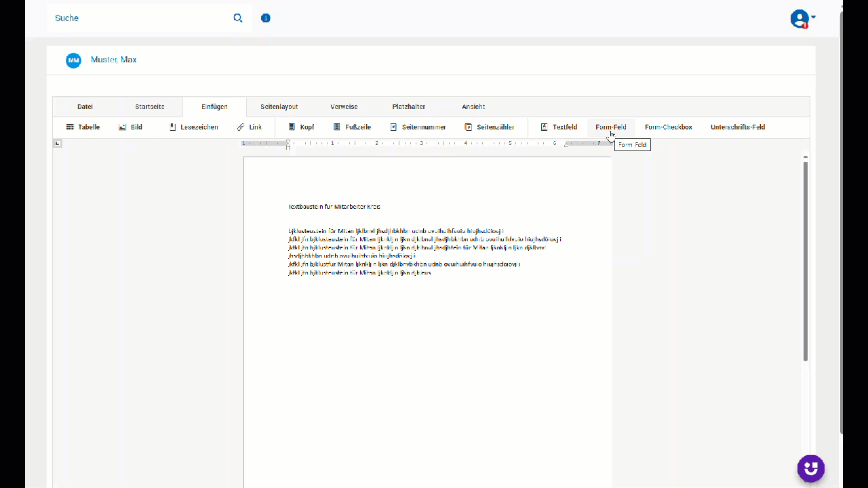Open the purple chat assistant icon

click(811, 468)
